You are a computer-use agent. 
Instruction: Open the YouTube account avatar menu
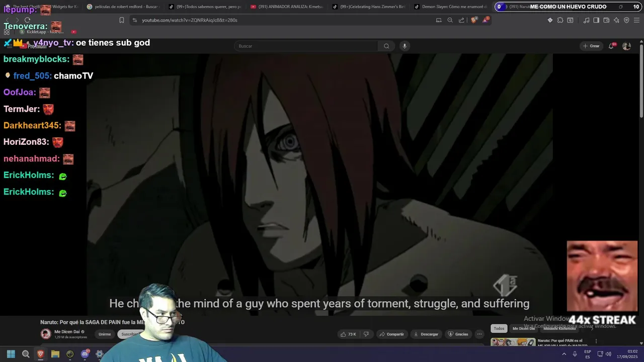point(626,46)
